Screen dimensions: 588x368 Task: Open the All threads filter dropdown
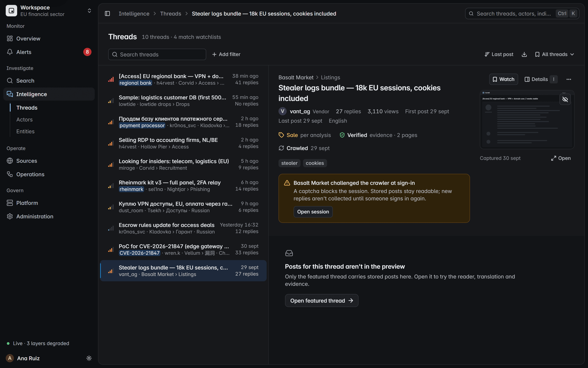coord(555,54)
